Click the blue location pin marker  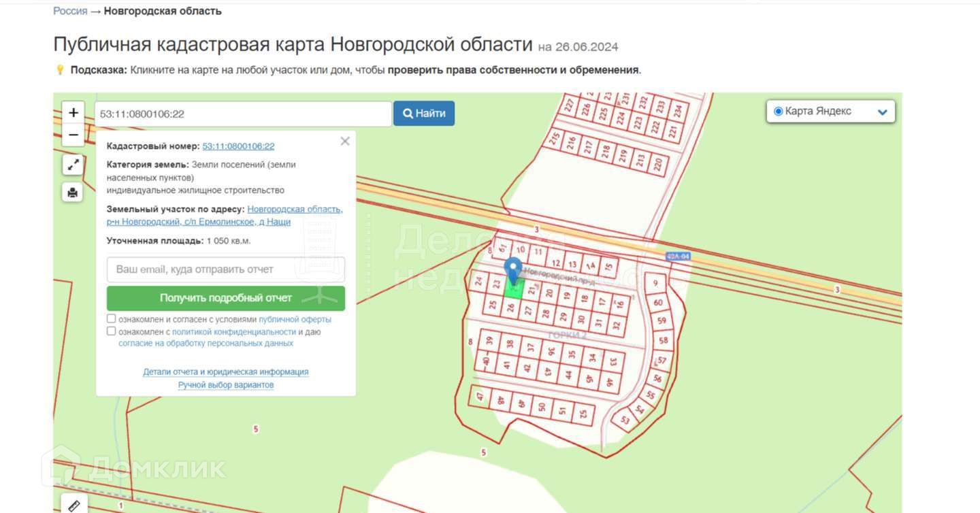pyautogui.click(x=514, y=271)
